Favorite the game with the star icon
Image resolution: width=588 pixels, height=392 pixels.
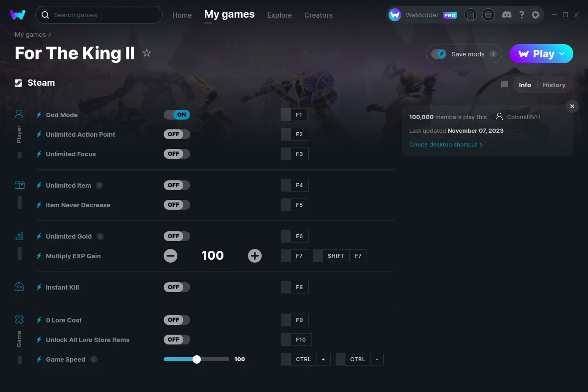[147, 53]
